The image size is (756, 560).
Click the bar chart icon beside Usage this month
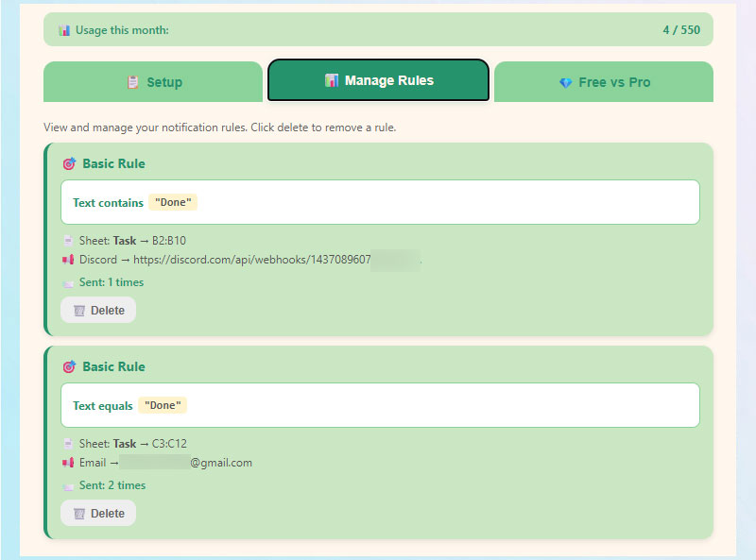pos(64,30)
